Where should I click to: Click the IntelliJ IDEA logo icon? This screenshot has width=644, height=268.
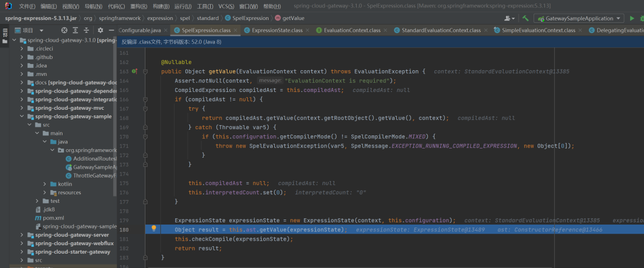[9, 6]
